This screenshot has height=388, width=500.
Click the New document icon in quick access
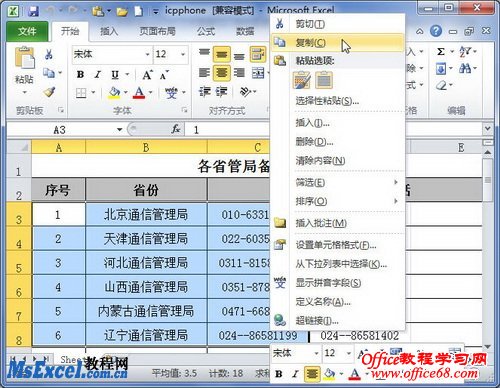click(x=139, y=11)
